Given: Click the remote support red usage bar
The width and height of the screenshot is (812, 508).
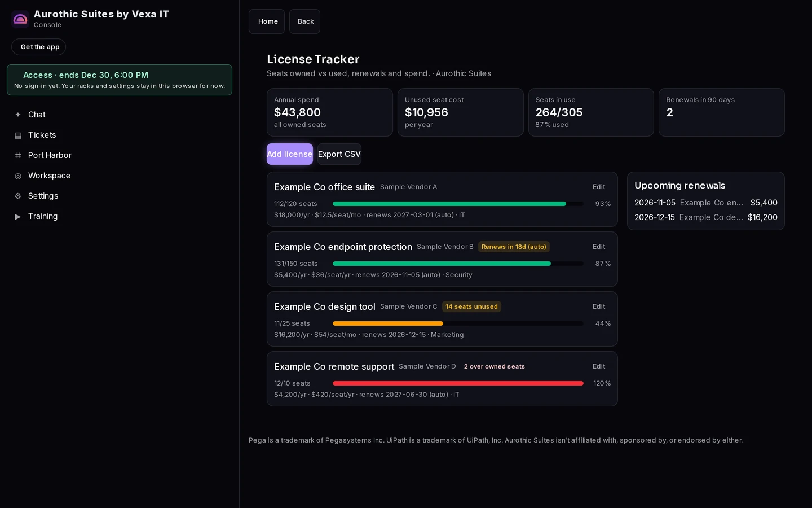Looking at the screenshot, I should click(458, 383).
